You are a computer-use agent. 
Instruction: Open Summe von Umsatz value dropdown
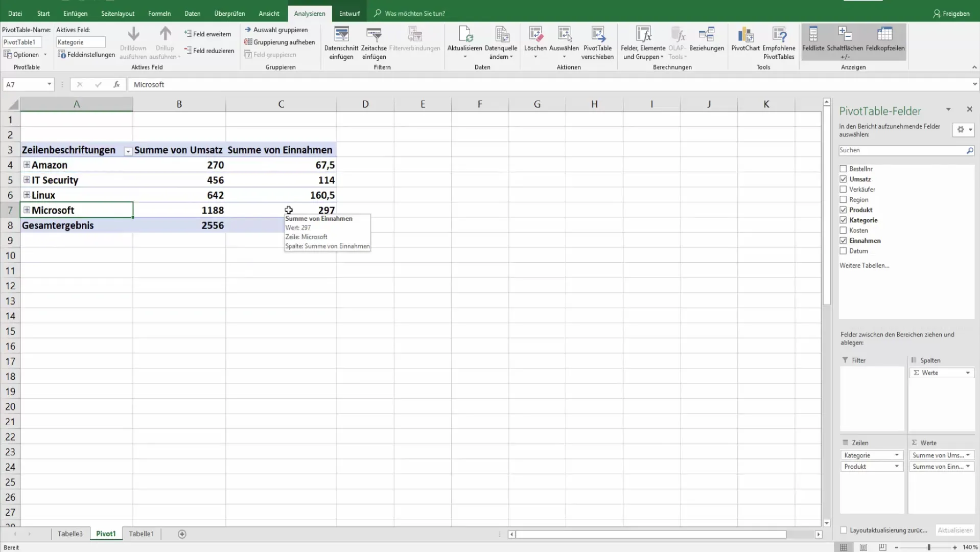[968, 455]
